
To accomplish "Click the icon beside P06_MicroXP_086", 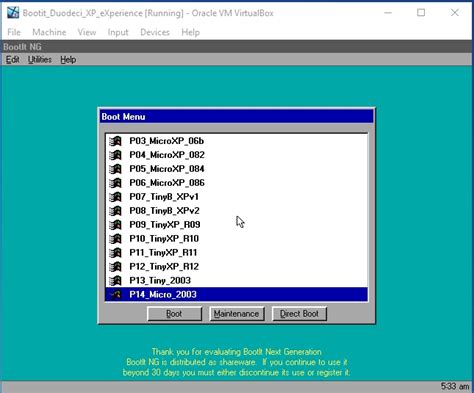I will pos(115,183).
